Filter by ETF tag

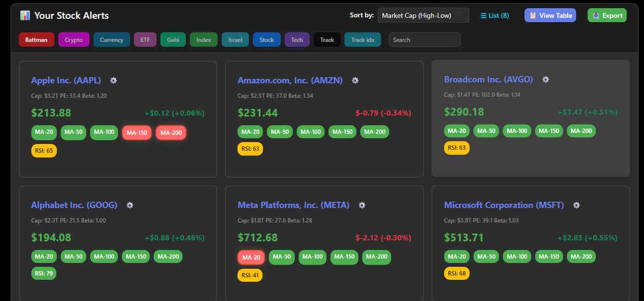[x=145, y=40]
